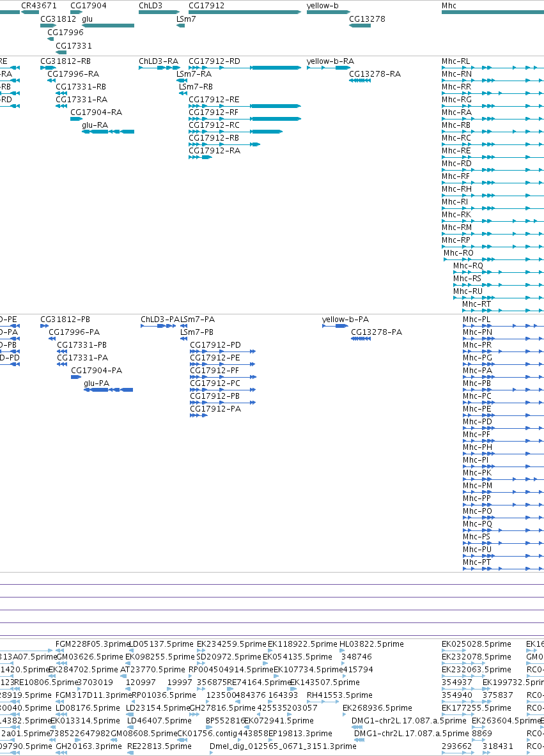The width and height of the screenshot is (544, 756).
Task: Select transcript glu-RA label
Action: point(95,125)
